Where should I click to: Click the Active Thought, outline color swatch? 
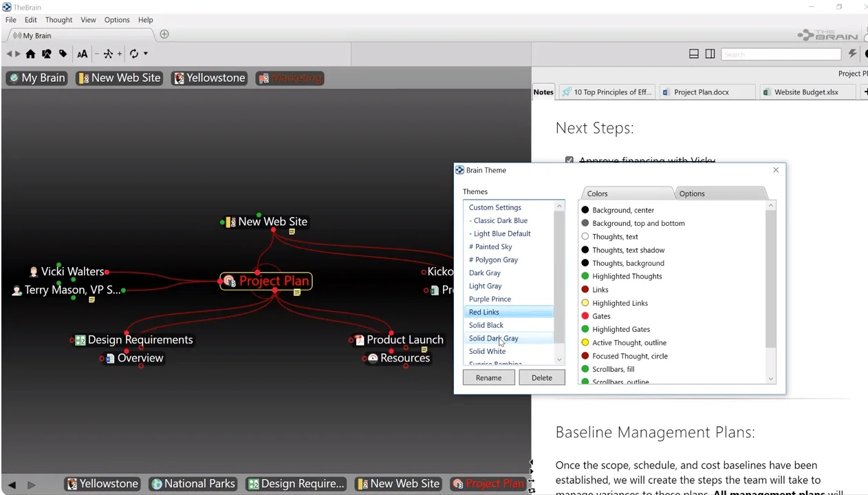click(585, 342)
